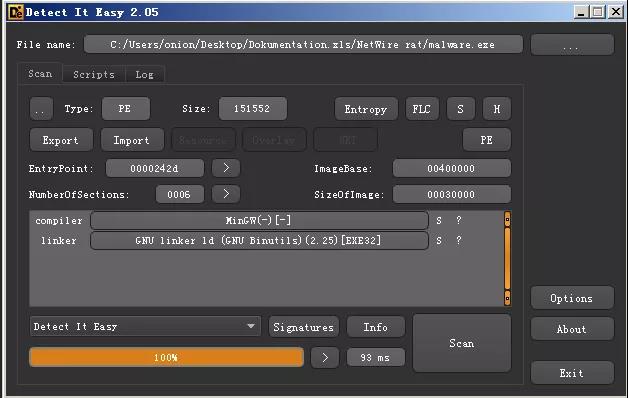Viewport: 628px width, 398px height.
Task: Switch to the Log tab
Action: coord(144,74)
